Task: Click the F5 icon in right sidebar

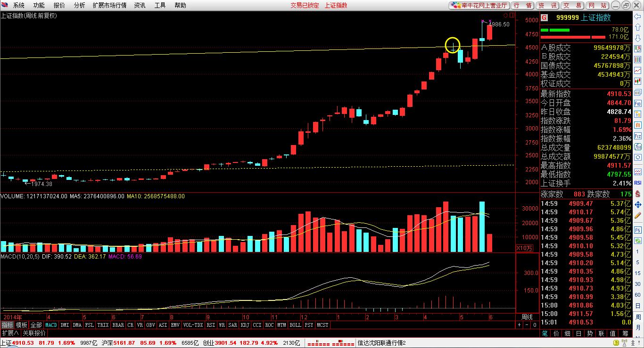Action: (638, 230)
